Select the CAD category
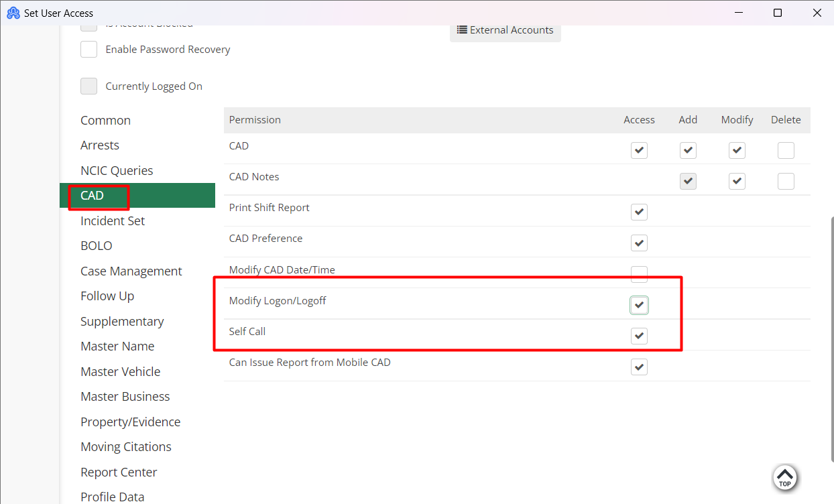834x504 pixels. click(x=137, y=196)
